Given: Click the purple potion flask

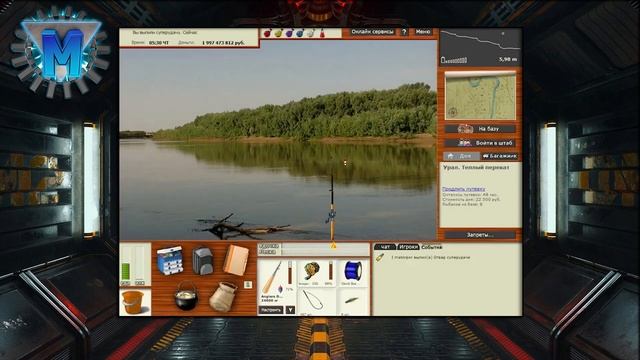Looking at the screenshot, I should (x=289, y=33).
